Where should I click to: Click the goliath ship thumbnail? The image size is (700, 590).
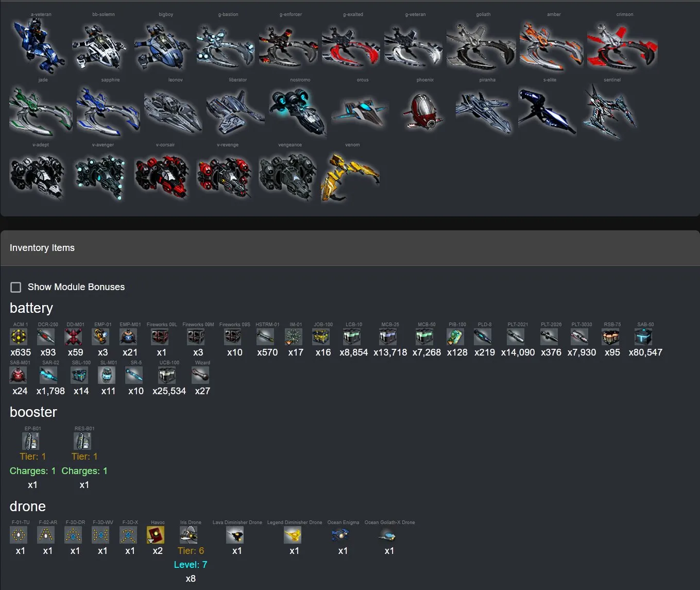481,47
